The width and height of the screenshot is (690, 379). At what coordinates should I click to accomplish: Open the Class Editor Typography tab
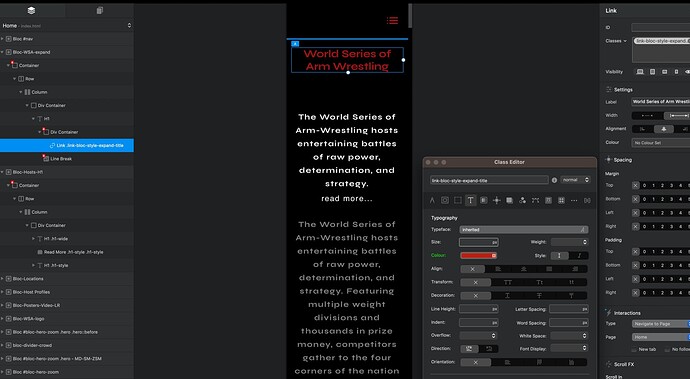pos(470,200)
